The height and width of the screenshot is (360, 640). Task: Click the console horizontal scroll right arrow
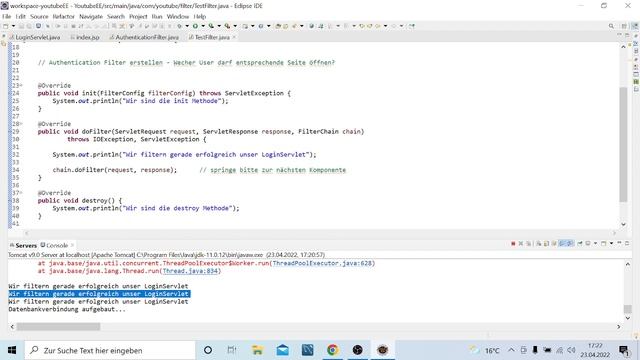click(618, 327)
